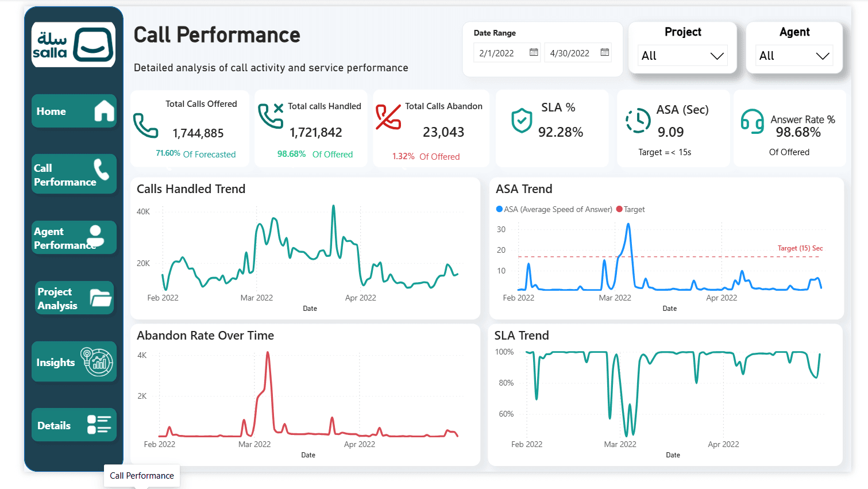Viewport: 868px width, 489px height.
Task: Click the Target =< 15s label
Action: coord(665,152)
